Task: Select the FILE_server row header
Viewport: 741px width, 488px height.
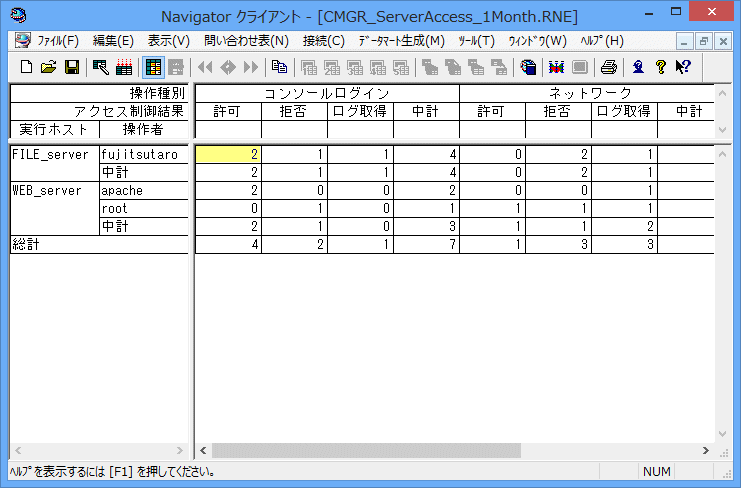Action: pos(54,155)
